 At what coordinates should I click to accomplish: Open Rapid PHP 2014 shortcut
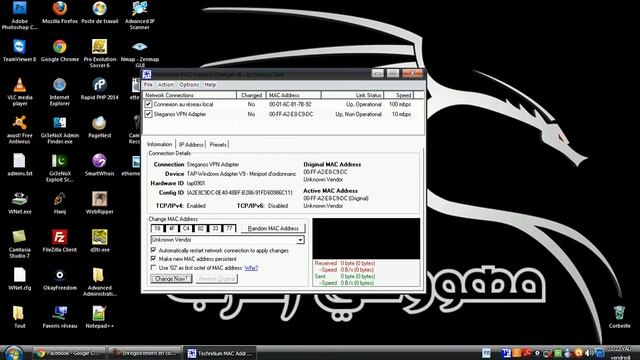pos(100,89)
